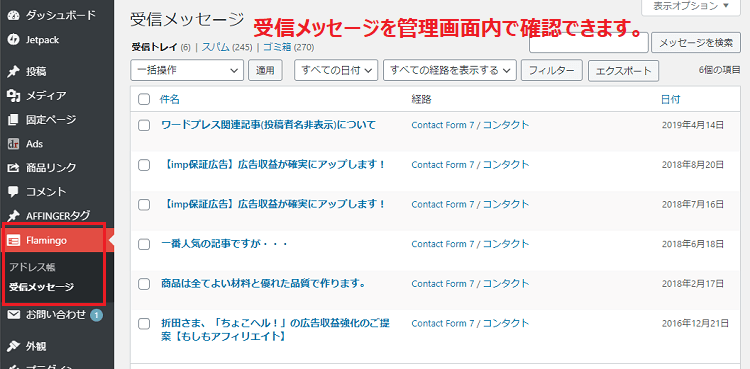The width and height of the screenshot is (750, 369).
Task: Click the date 2018年2月17日
Action: [693, 284]
